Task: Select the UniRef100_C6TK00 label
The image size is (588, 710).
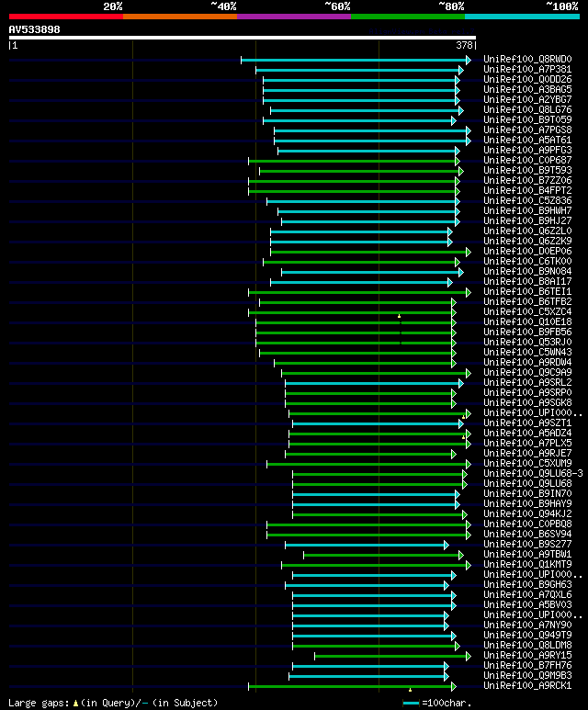Action: pyautogui.click(x=527, y=261)
